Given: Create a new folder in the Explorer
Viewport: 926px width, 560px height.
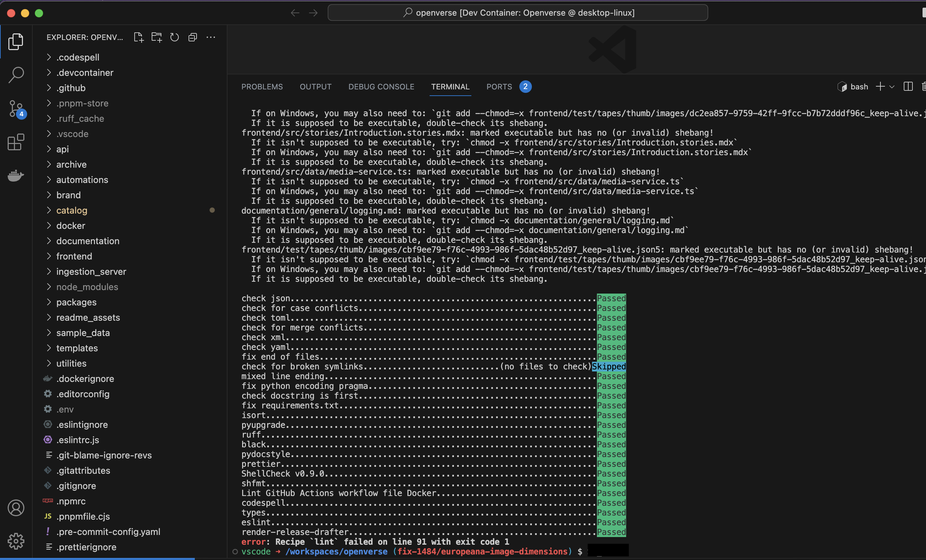Looking at the screenshot, I should tap(156, 37).
